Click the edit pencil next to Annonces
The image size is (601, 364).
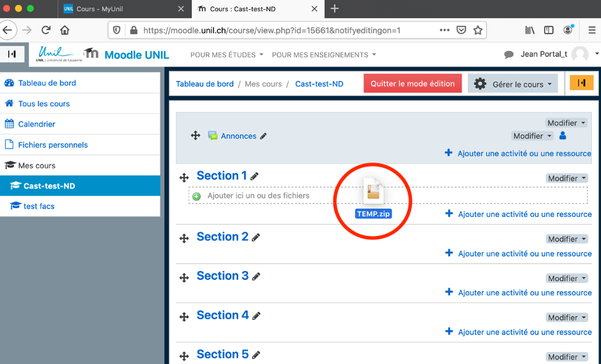(x=263, y=136)
